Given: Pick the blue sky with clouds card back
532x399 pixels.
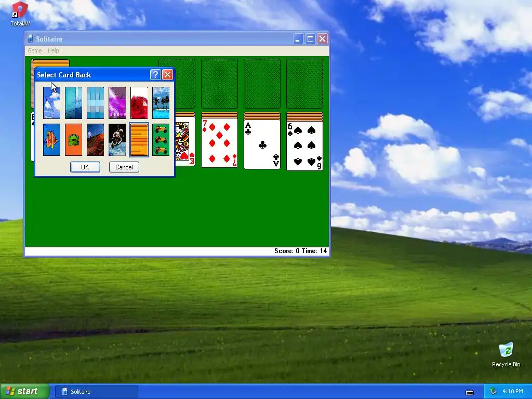Looking at the screenshot, I should point(51,103).
